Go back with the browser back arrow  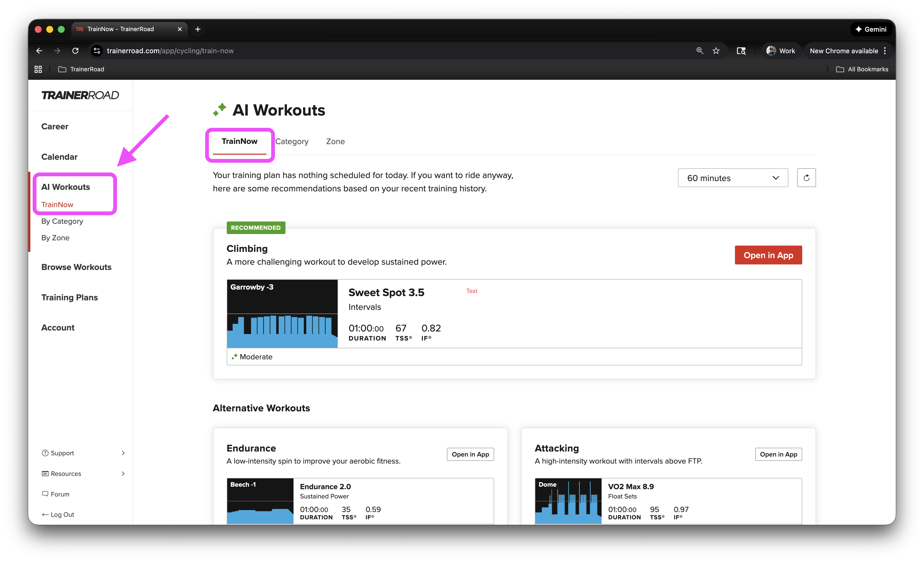(x=39, y=51)
